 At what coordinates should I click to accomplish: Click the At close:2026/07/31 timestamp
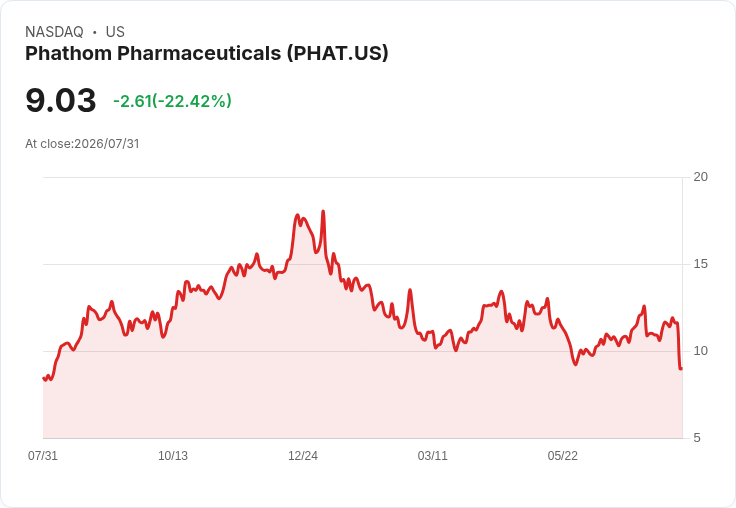click(x=82, y=144)
